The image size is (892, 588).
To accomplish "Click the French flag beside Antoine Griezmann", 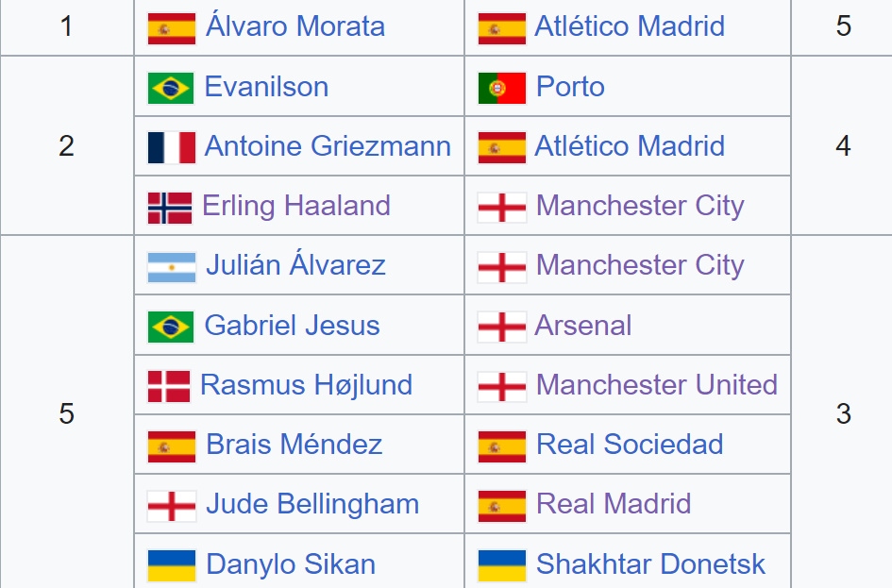I will point(171,147).
